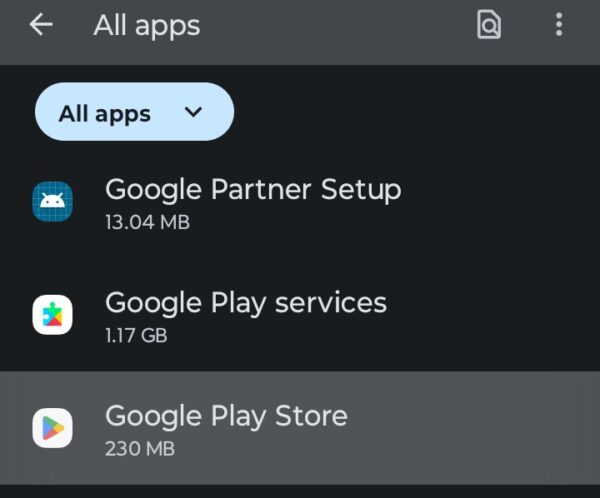
Task: Open the three-dot overflow menu
Action: tap(559, 26)
